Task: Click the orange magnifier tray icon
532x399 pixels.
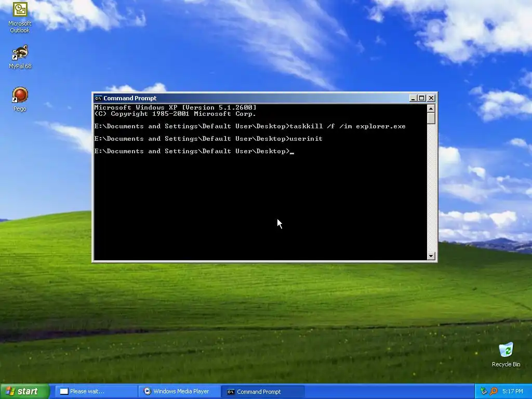Action: click(494, 391)
